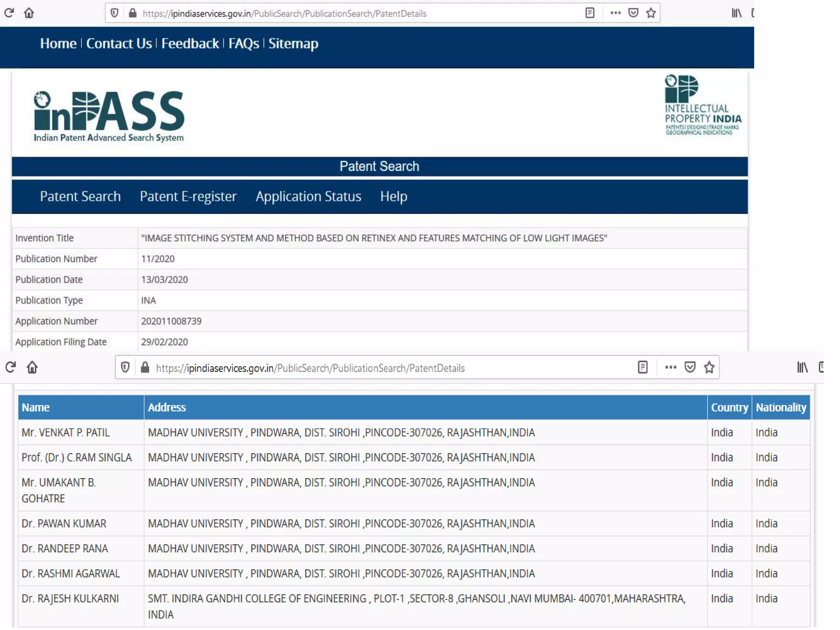Viewport: 840px width, 630px height.
Task: Click the padlock site info icon in top address bar
Action: click(132, 13)
